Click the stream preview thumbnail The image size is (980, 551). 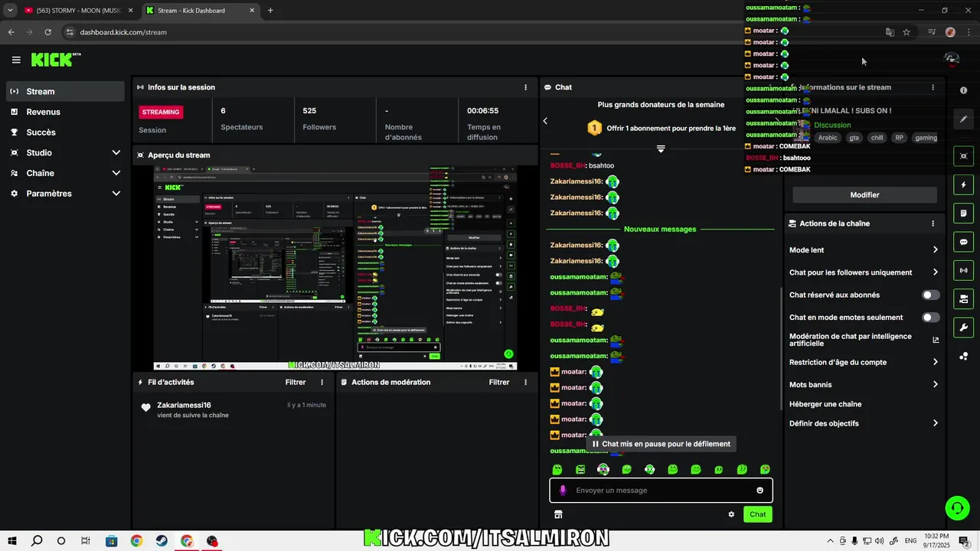tap(335, 267)
